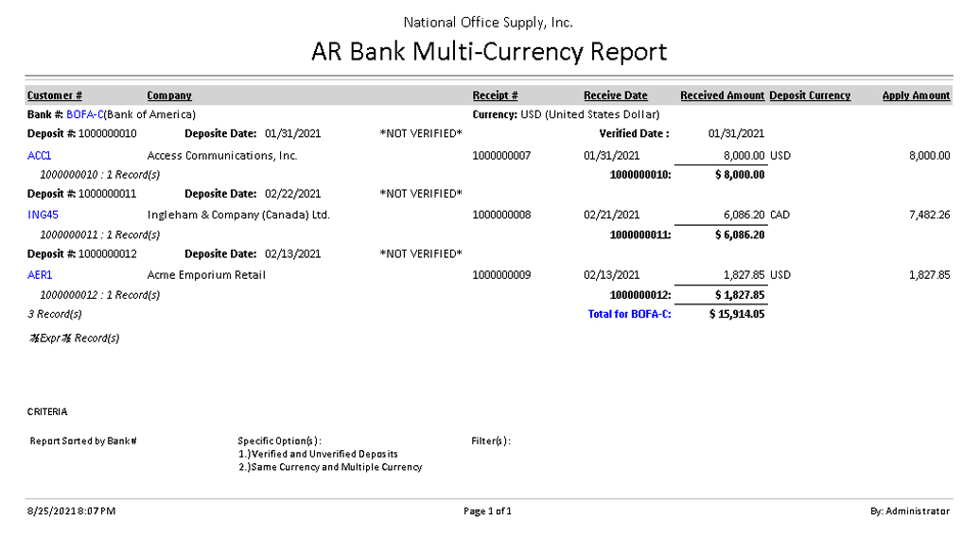
Task: Click the Deposit Currency column header
Action: (x=810, y=95)
